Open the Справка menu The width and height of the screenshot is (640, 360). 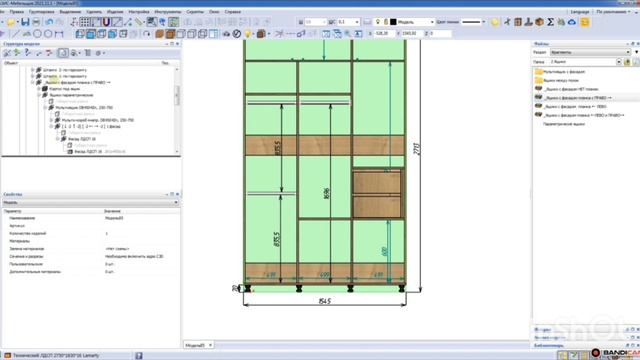233,12
